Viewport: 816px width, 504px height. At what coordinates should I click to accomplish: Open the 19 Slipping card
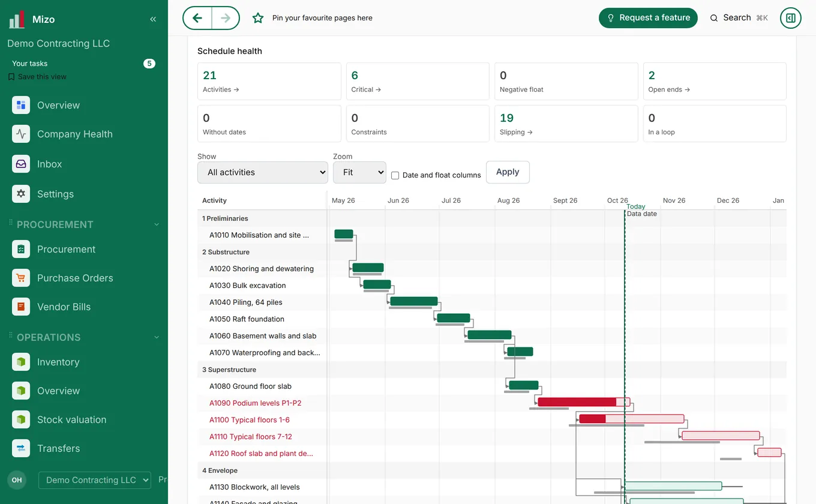566,124
